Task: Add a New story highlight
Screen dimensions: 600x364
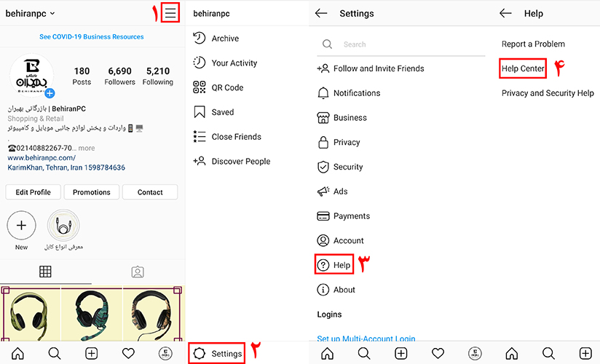Action: tap(21, 226)
